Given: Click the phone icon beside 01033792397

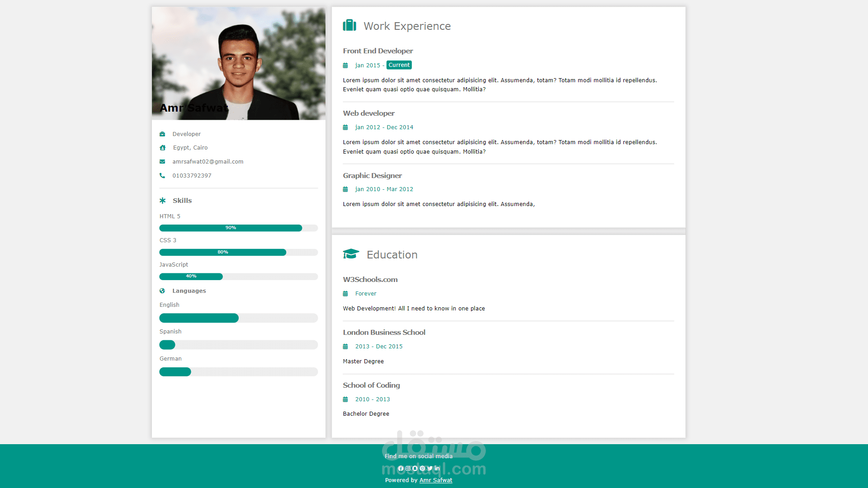Looking at the screenshot, I should 162,176.
